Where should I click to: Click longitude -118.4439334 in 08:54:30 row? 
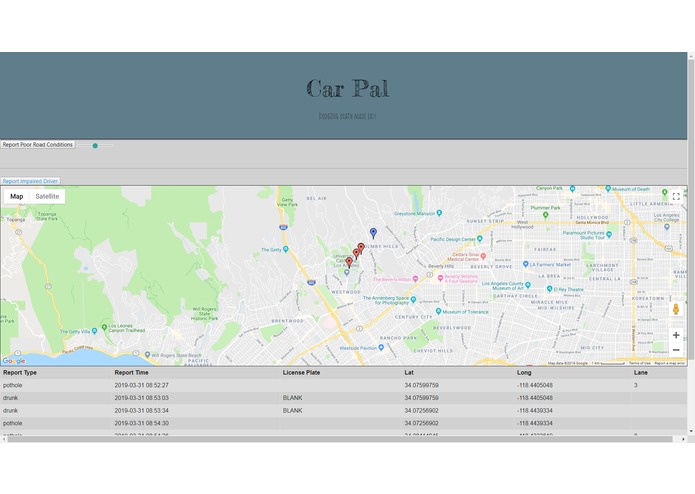[535, 424]
